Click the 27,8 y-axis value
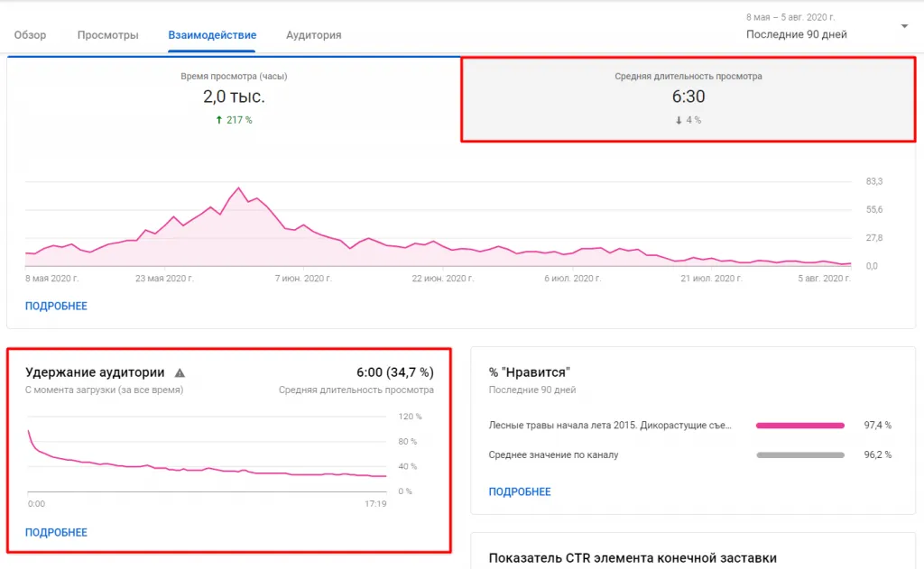This screenshot has width=924, height=569. click(x=874, y=238)
